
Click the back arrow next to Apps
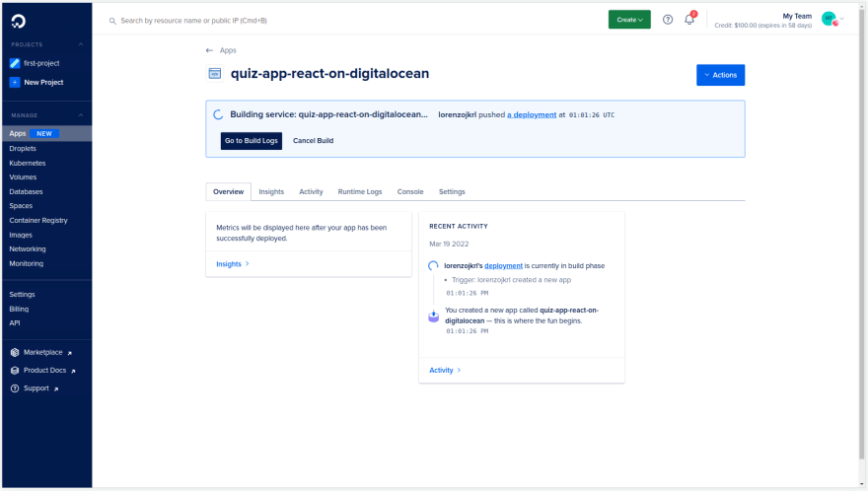209,50
